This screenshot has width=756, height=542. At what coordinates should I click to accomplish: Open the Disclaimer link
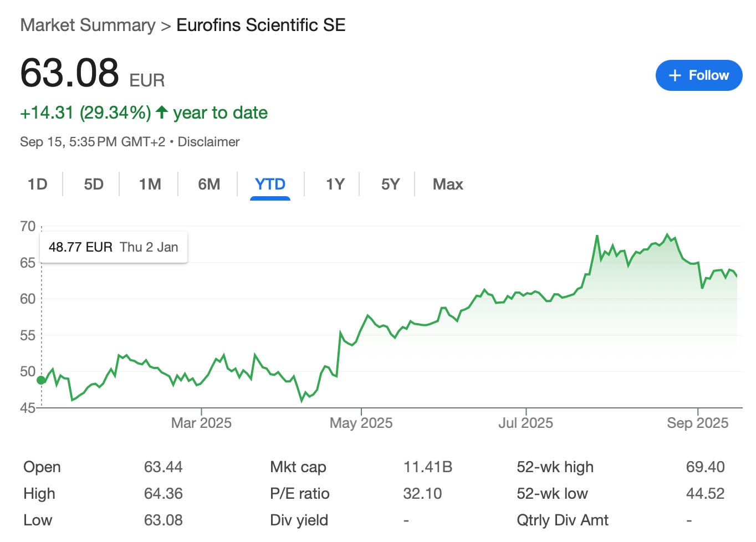coord(208,142)
